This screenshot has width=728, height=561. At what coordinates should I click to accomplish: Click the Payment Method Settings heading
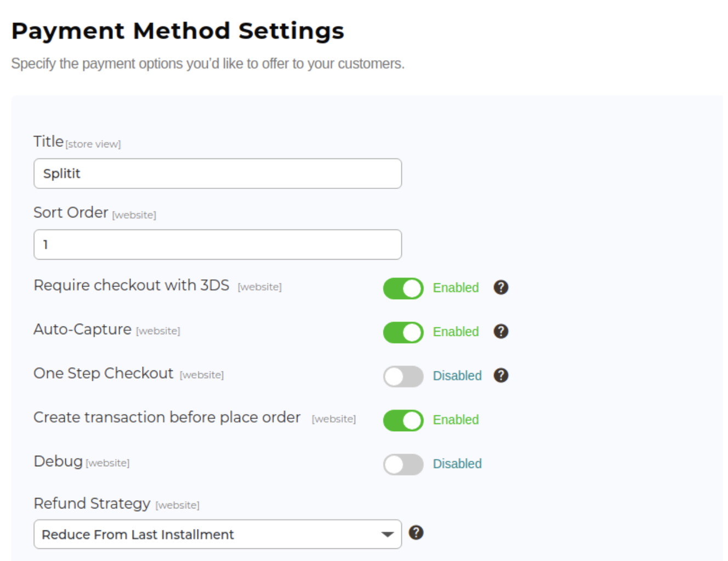tap(178, 31)
